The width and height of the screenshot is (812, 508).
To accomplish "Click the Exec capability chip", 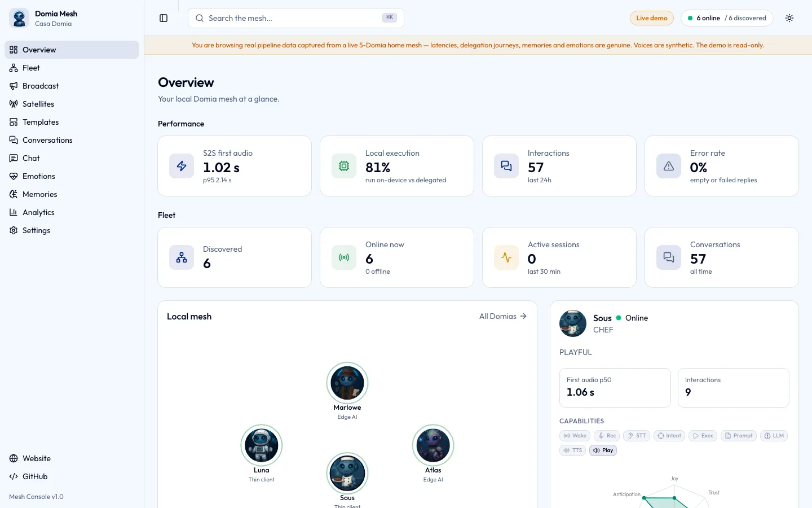I will coord(703,436).
